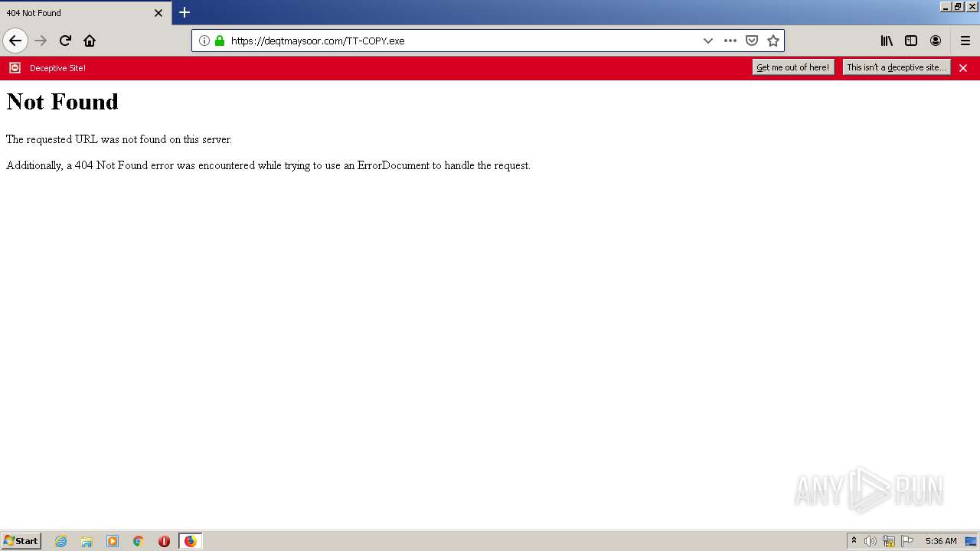Viewport: 980px width, 551px height.
Task: Open a new tab with plus button
Action: point(185,12)
